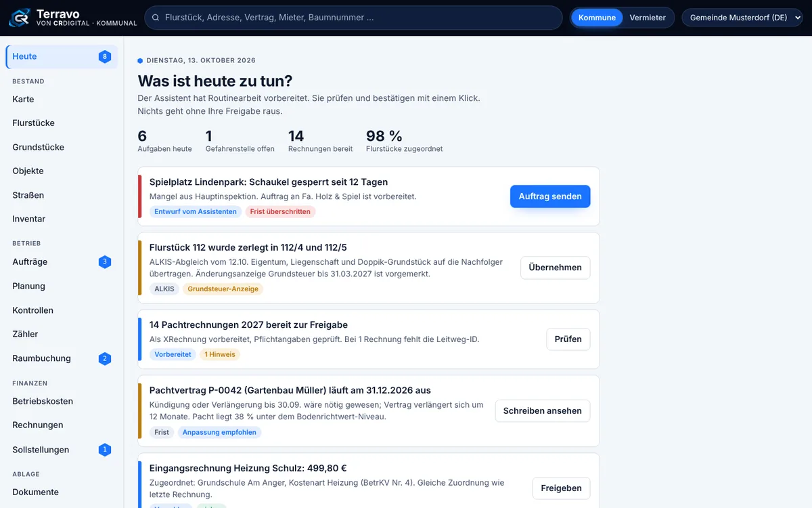Open the Gemeinde Musterdorf (DE) dropdown

pos(742,18)
